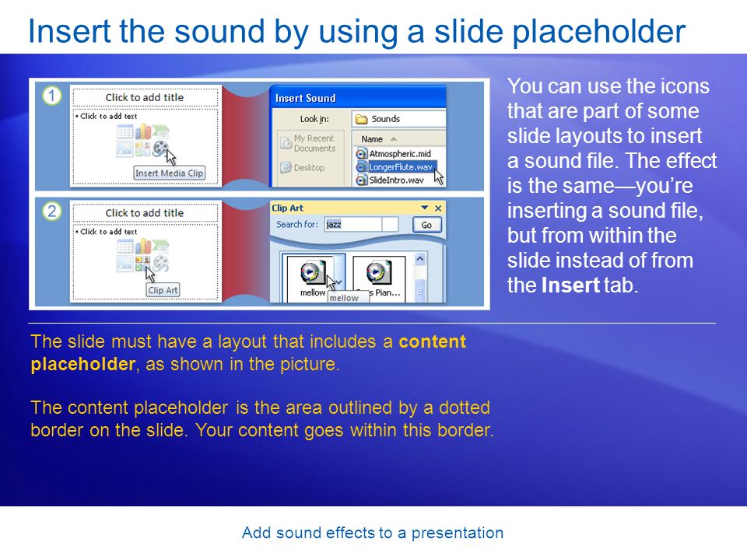The width and height of the screenshot is (747, 560).
Task: Click 'Click to add text' in slide 2
Action: tap(109, 232)
